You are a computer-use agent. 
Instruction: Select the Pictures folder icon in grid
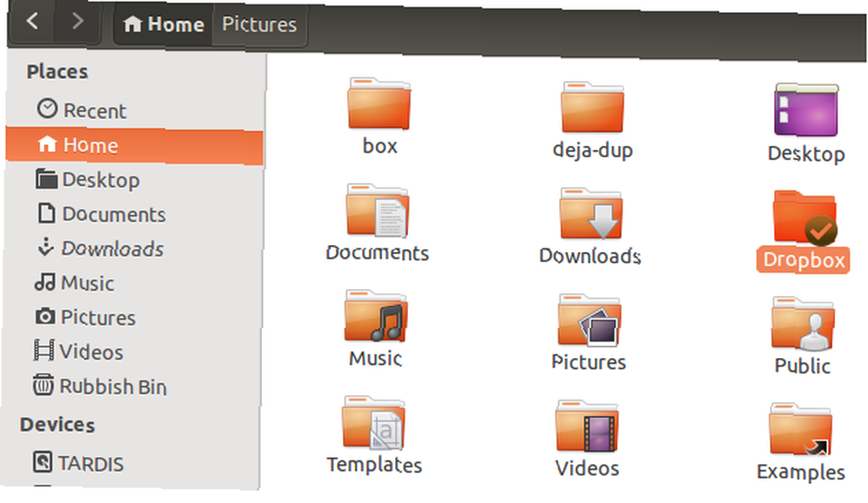(x=589, y=320)
